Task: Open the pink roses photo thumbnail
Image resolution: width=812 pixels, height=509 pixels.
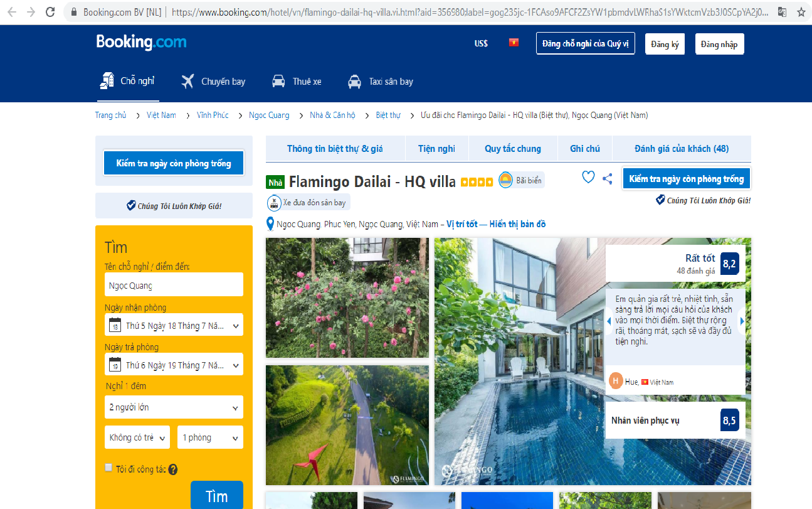Action: click(x=347, y=297)
